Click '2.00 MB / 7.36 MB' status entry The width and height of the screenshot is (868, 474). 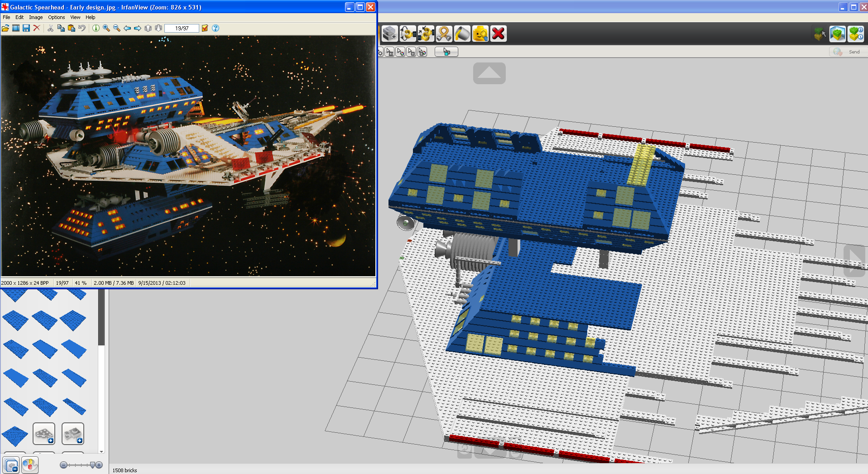click(x=114, y=283)
